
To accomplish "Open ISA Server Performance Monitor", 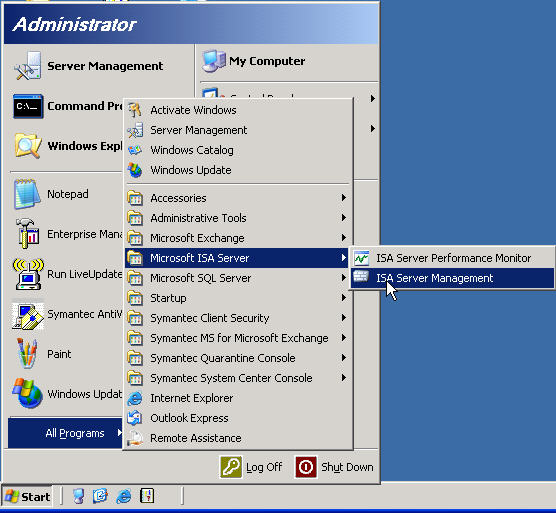I will click(452, 258).
